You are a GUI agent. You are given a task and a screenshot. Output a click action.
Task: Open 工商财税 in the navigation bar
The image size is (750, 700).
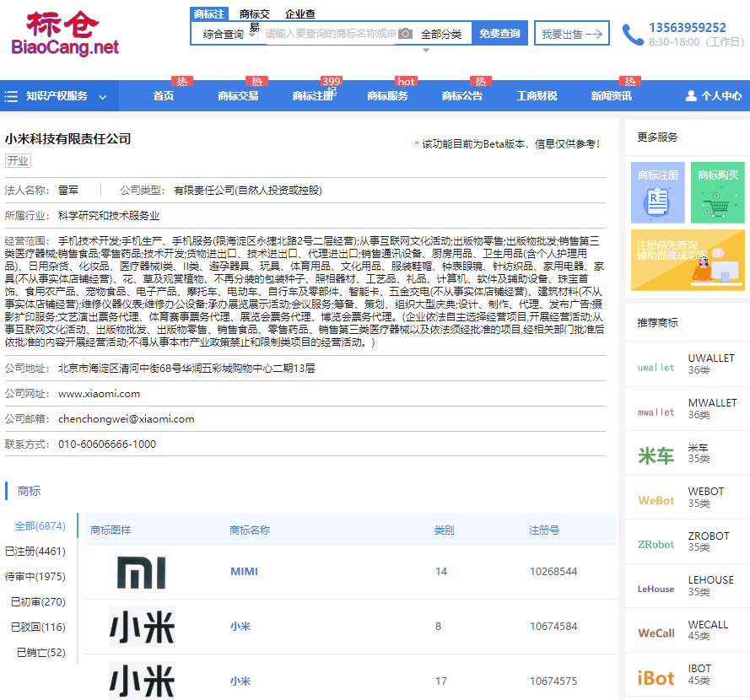pos(537,96)
